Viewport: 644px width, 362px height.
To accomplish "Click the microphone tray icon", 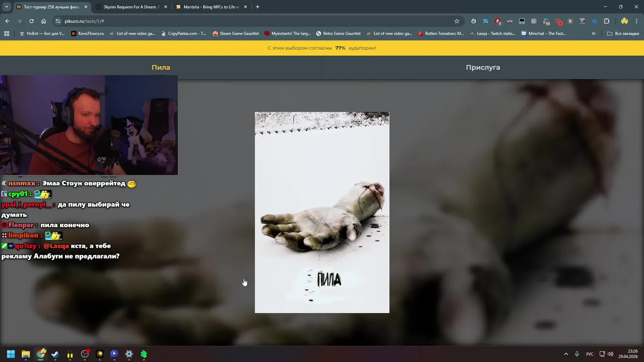I will pyautogui.click(x=577, y=354).
